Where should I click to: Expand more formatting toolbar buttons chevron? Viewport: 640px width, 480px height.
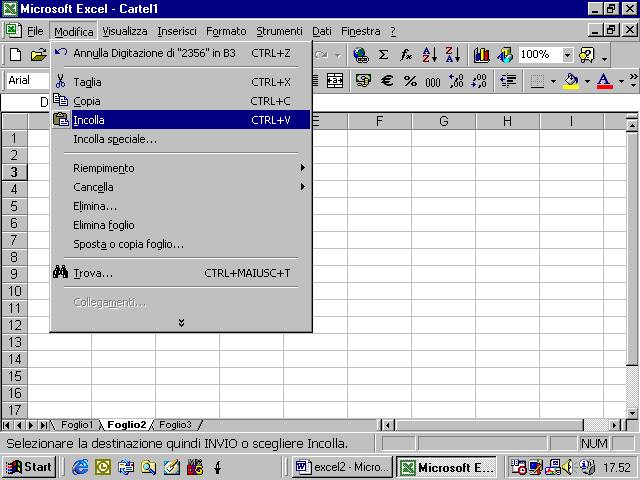(x=633, y=80)
